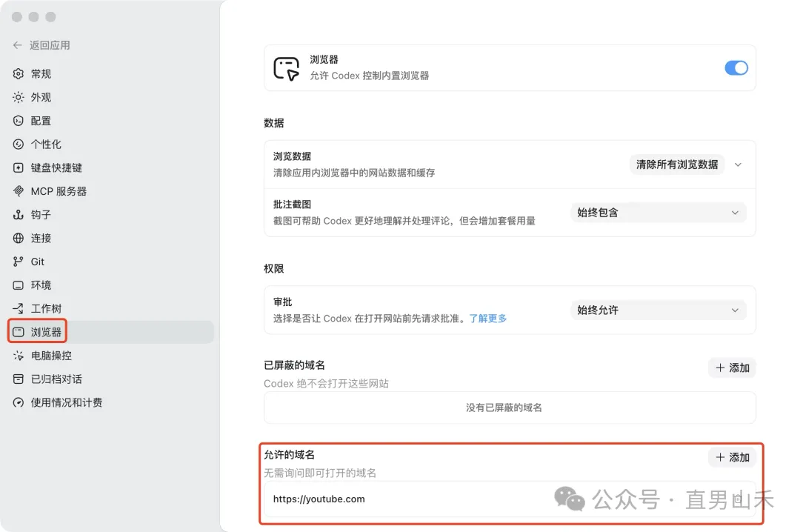
Task: Open the 钩子 settings section
Action: (111, 214)
